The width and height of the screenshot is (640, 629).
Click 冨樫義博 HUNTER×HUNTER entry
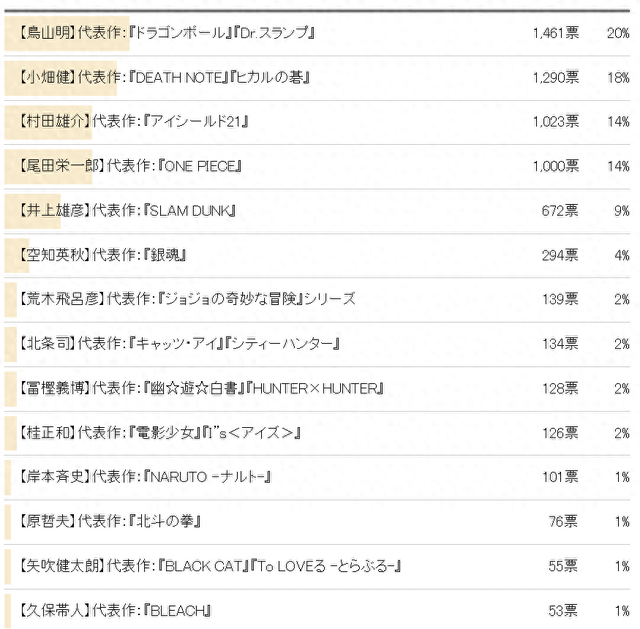point(201,387)
